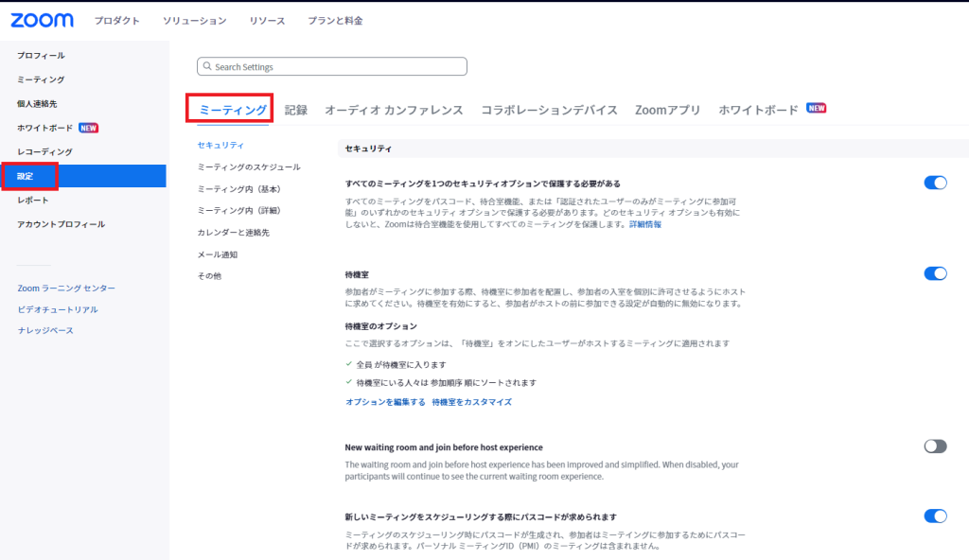Switch to the 記録 tab
The image size is (969, 560).
(296, 110)
